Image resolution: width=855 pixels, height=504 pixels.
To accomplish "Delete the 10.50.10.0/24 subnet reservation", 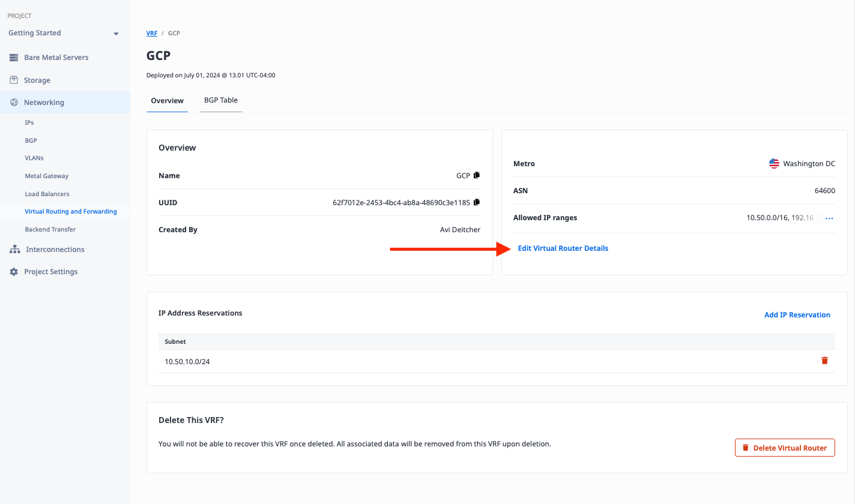I will pyautogui.click(x=824, y=361).
